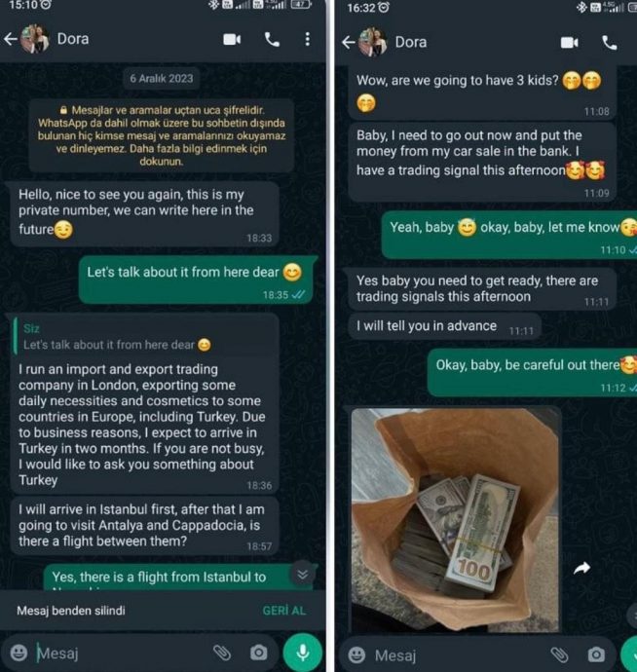Open the encryption info notice

(162, 135)
